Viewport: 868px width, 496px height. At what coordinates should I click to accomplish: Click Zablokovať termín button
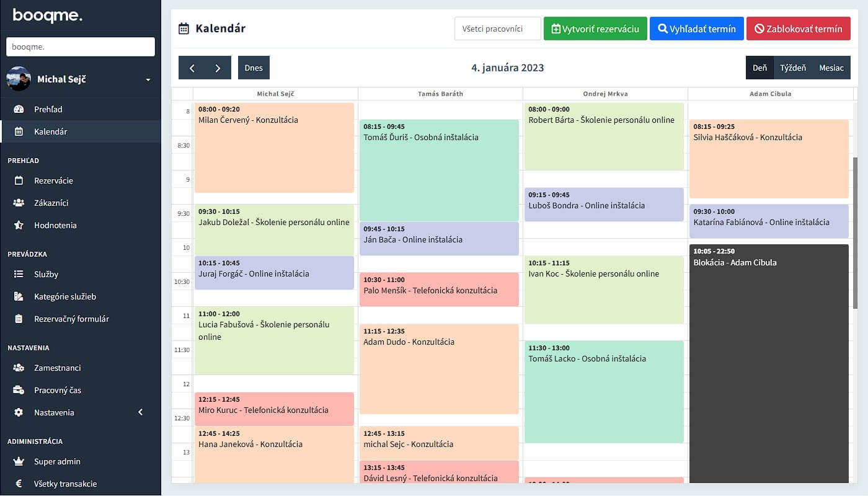pyautogui.click(x=799, y=29)
